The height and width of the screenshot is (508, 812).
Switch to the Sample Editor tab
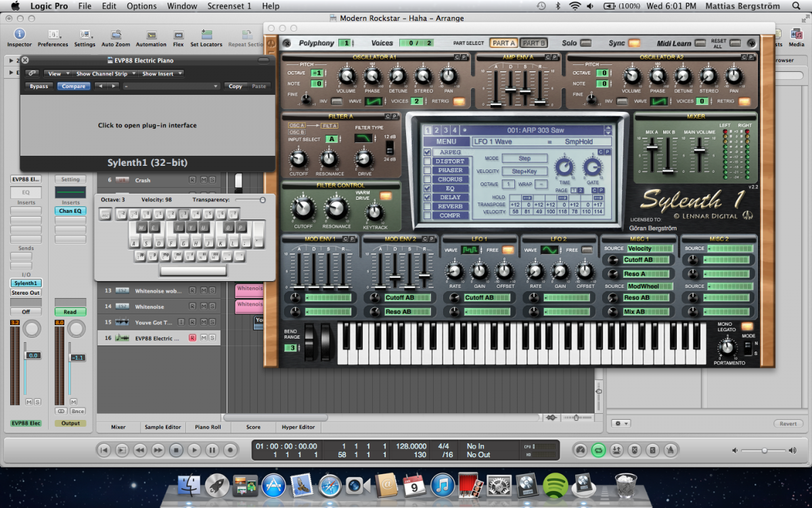[x=162, y=427]
